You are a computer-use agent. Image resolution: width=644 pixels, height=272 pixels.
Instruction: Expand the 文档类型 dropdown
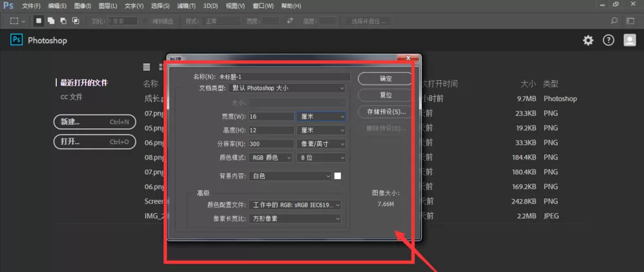(x=287, y=88)
